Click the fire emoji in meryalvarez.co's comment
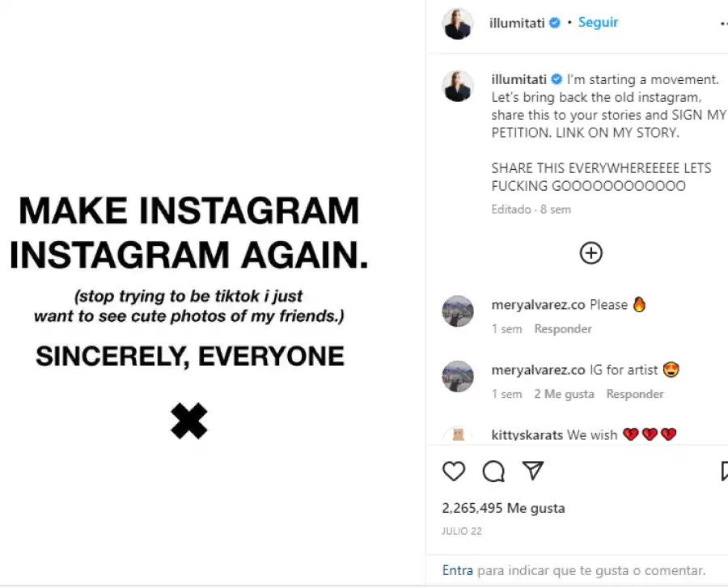 pos(639,304)
